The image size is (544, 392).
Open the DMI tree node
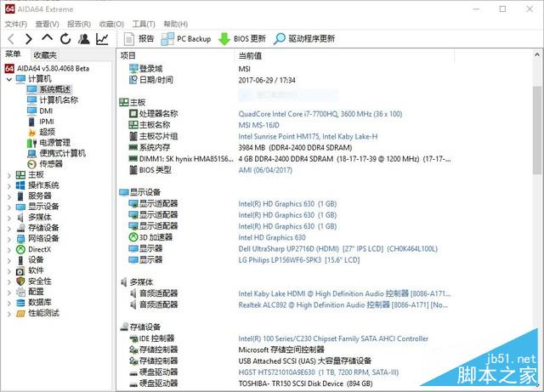coord(46,111)
